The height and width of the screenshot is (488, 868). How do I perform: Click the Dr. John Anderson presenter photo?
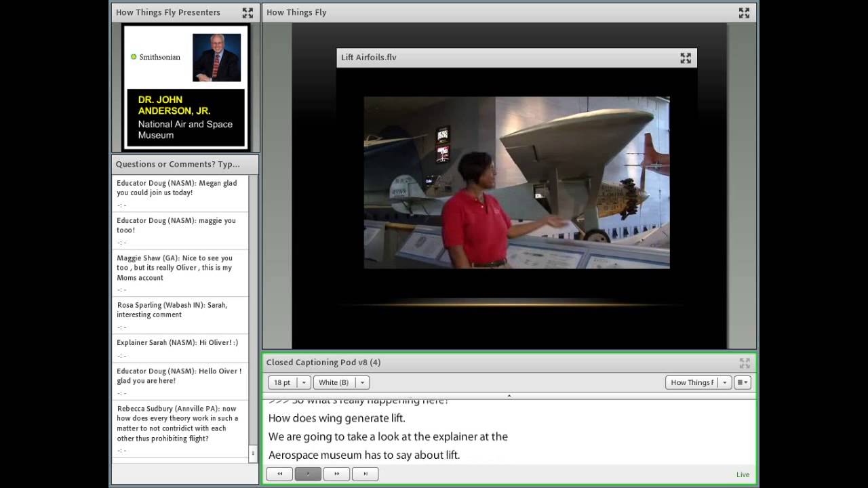coord(216,58)
